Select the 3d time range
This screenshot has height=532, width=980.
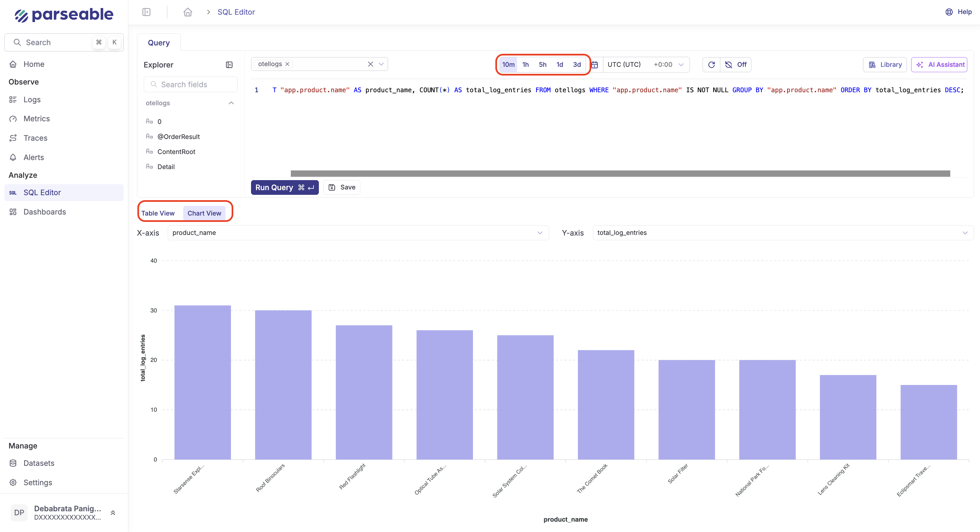point(577,64)
